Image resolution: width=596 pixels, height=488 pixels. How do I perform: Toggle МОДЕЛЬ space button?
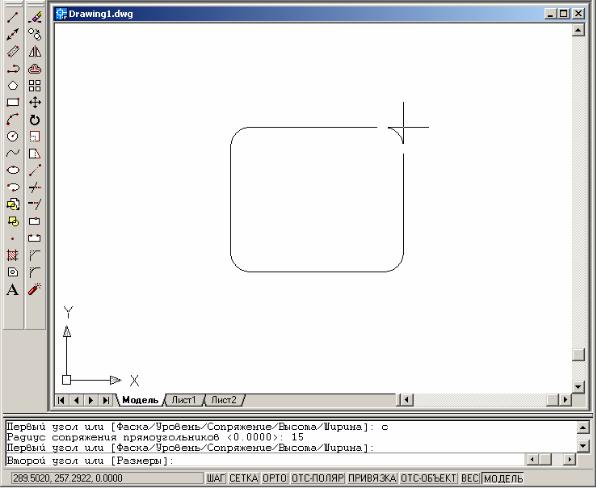[x=503, y=478]
